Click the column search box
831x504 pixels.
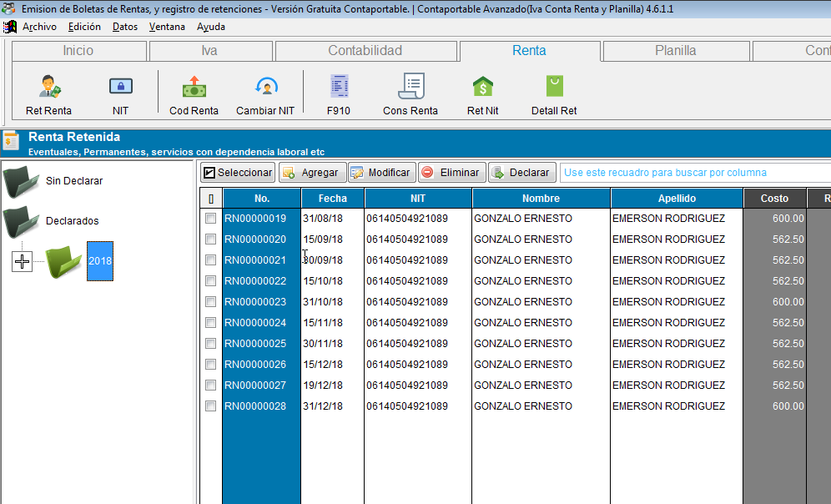pyautogui.click(x=692, y=173)
